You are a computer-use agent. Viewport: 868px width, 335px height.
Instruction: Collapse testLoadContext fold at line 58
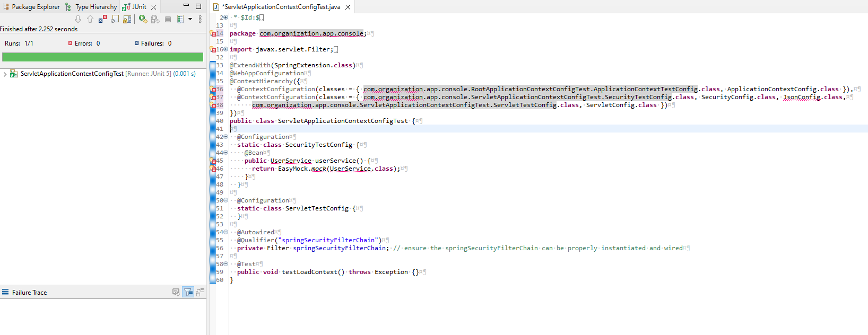tap(226, 264)
